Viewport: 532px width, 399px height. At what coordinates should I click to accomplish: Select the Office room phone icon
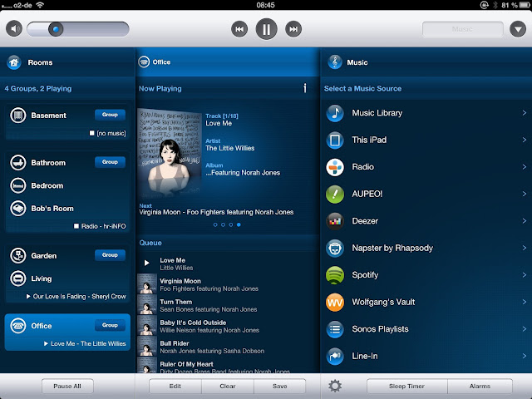coord(18,326)
